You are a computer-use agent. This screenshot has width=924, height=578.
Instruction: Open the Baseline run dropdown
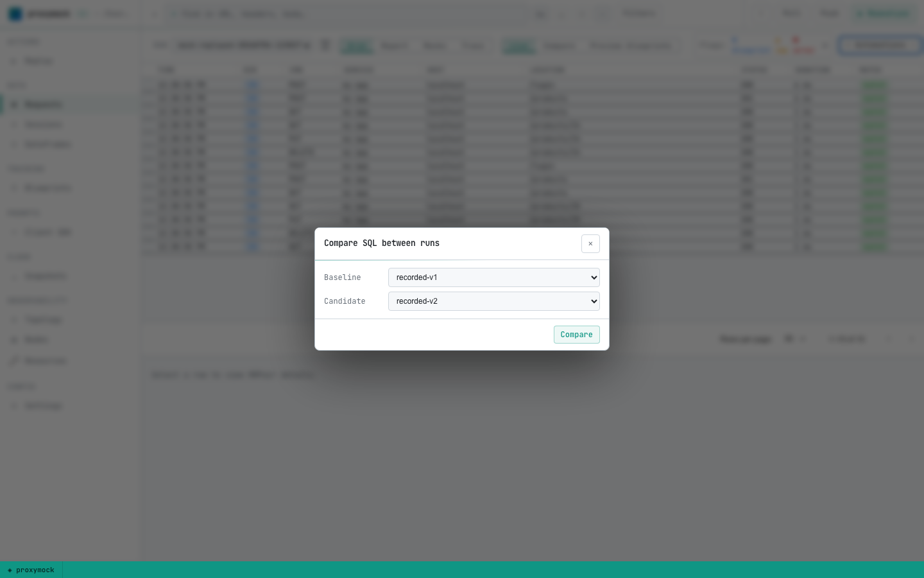coord(494,277)
